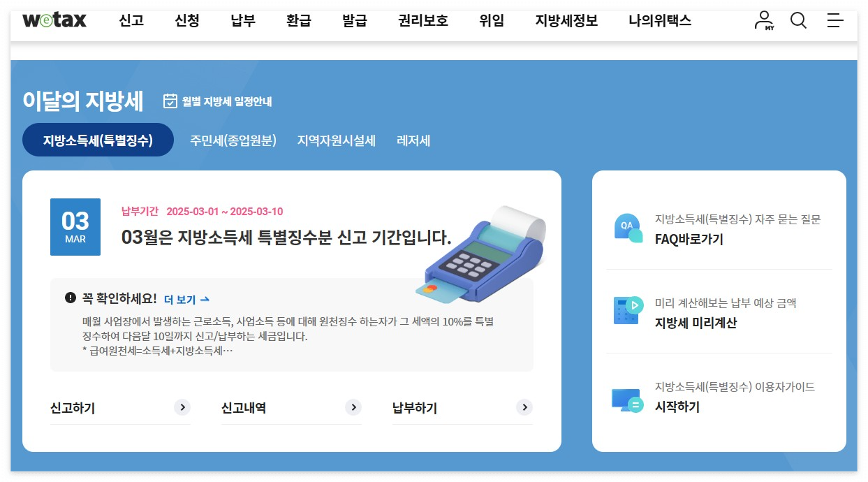868x482 pixels.
Task: Click the * 급여원천세=소득세+지방소득세 note
Action: click(x=157, y=351)
